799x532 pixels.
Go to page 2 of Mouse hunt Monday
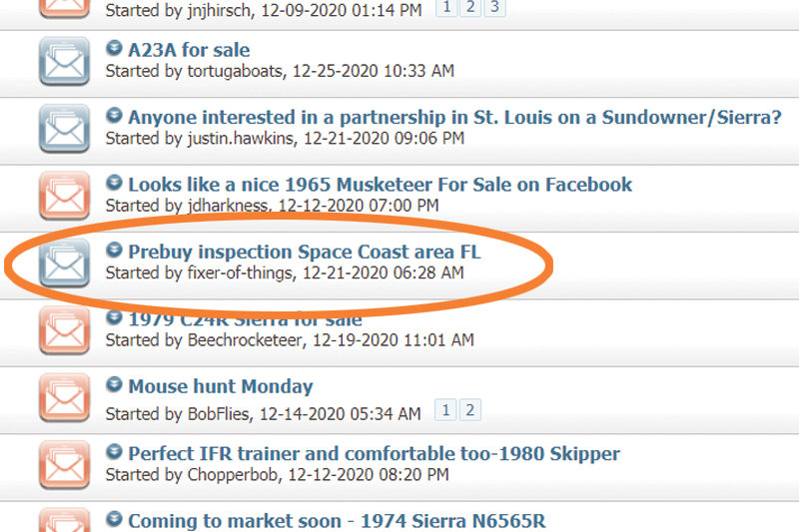tap(470, 410)
